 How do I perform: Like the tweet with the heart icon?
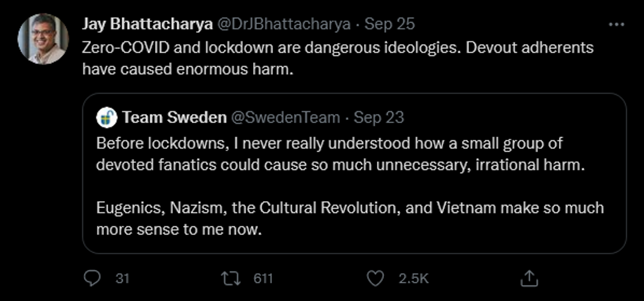click(x=375, y=278)
